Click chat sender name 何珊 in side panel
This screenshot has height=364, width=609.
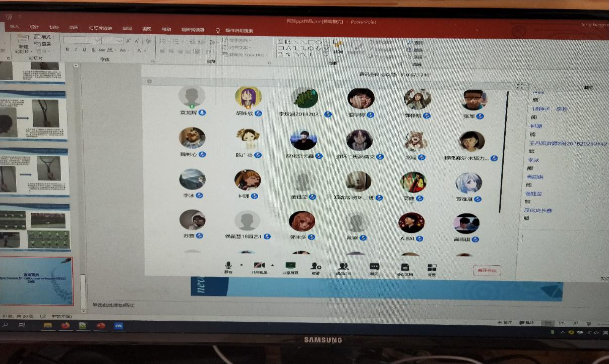click(x=535, y=126)
